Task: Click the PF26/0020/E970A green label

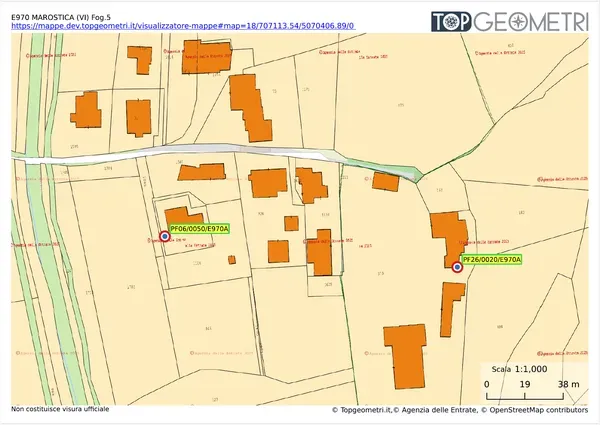Action: (491, 259)
